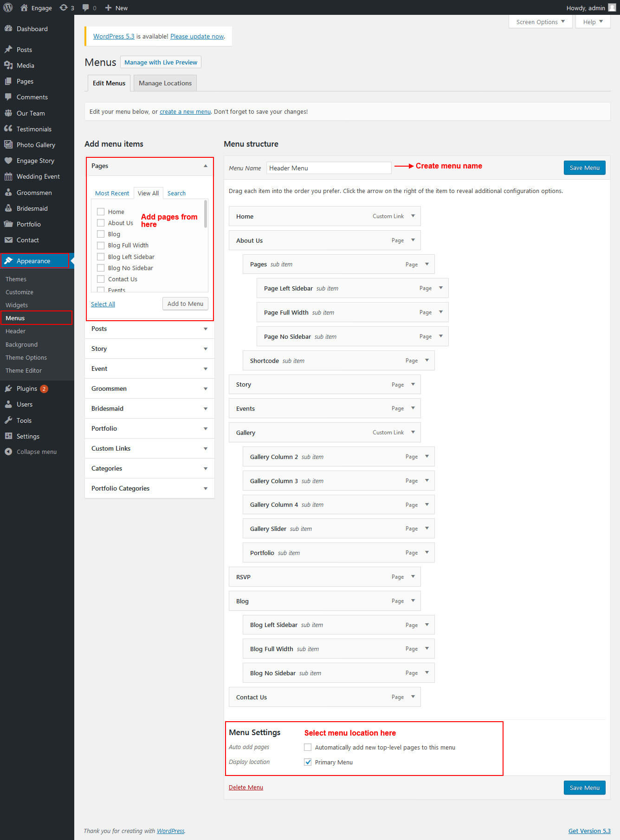Click the Pages icon in sidebar
620x840 pixels.
point(8,81)
